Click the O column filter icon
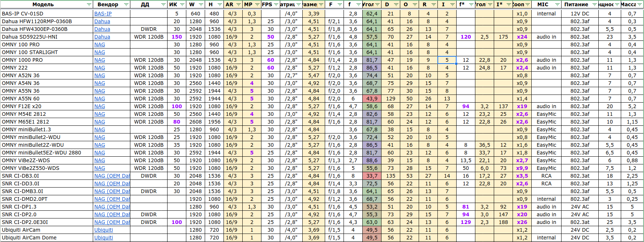Image resolution: width=644 pixels, height=242 pixels. pyautogui.click(x=415, y=5)
